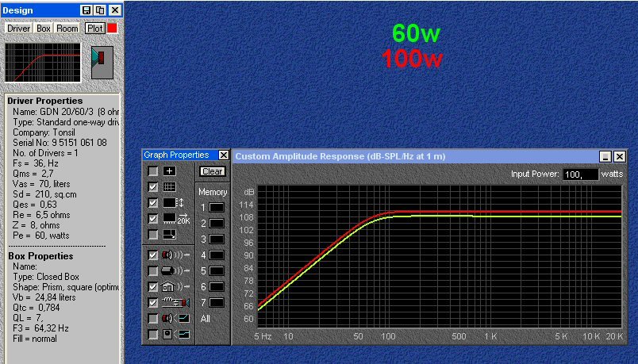Viewport: 638px width, 364px height.
Task: Click the Clear button in Graph Properties
Action: pos(213,171)
